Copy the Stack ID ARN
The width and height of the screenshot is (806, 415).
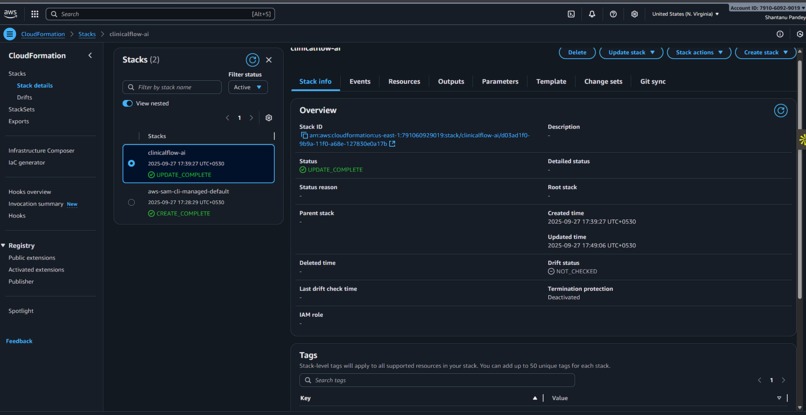[304, 135]
